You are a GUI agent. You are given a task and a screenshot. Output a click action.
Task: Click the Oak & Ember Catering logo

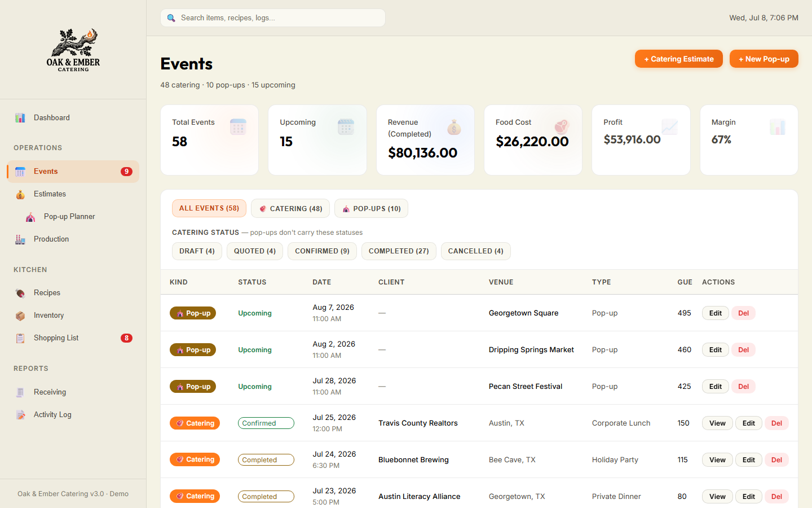click(73, 50)
